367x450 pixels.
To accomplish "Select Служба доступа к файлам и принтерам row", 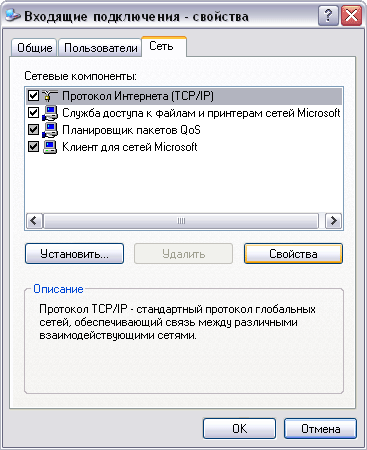I will tap(184, 113).
